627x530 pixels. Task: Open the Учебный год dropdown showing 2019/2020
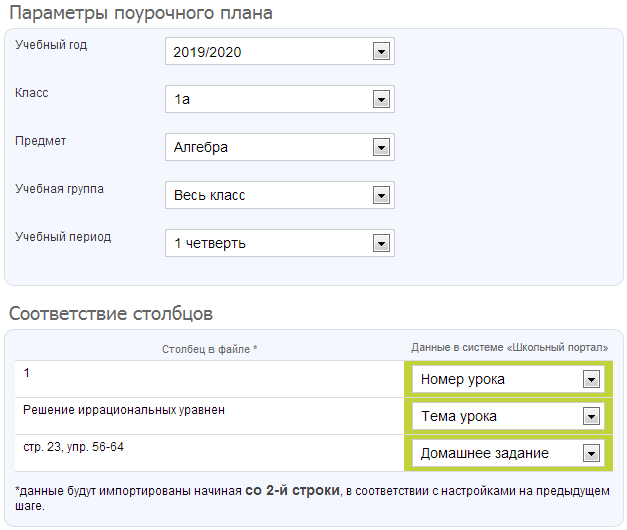[279, 52]
